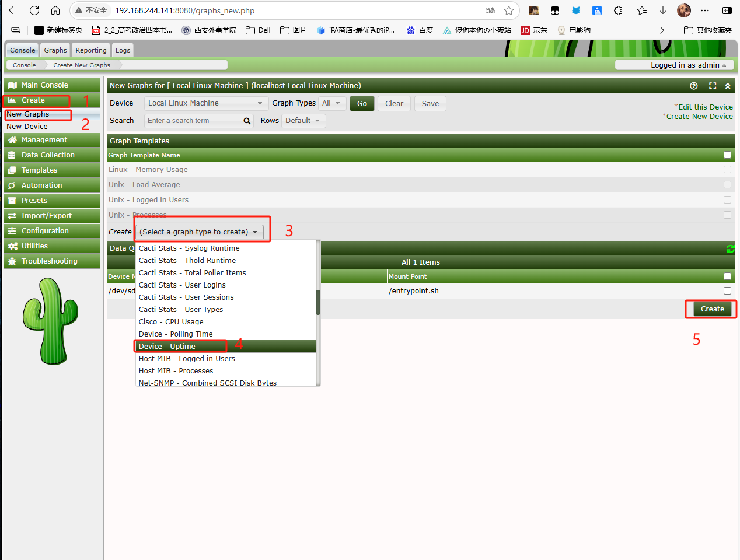
Task: Open browser extensions puzzle icon
Action: (619, 10)
